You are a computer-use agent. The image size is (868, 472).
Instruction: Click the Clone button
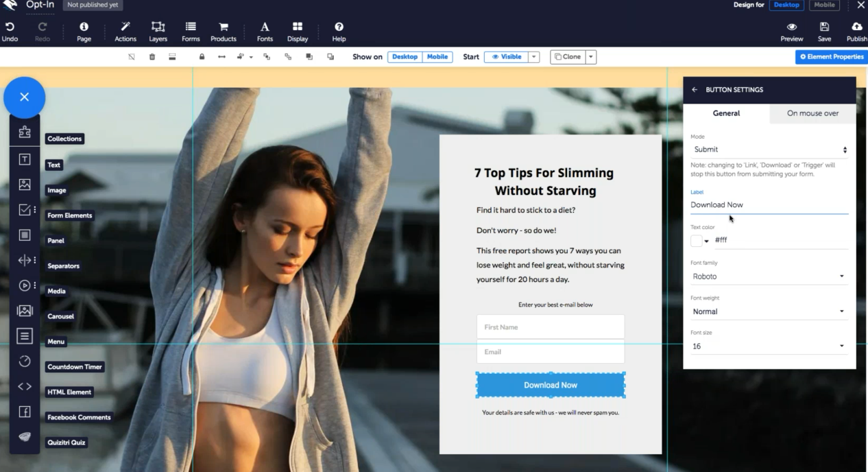pos(567,57)
